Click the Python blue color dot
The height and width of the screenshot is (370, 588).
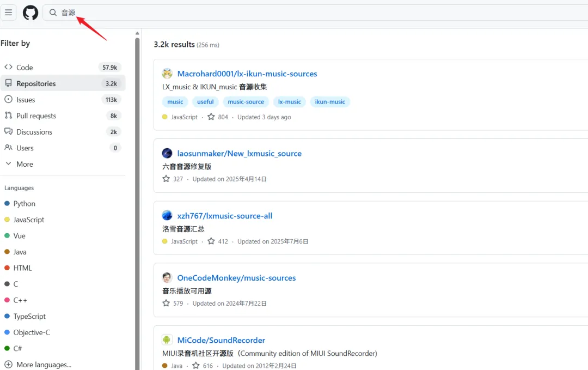[x=7, y=203]
